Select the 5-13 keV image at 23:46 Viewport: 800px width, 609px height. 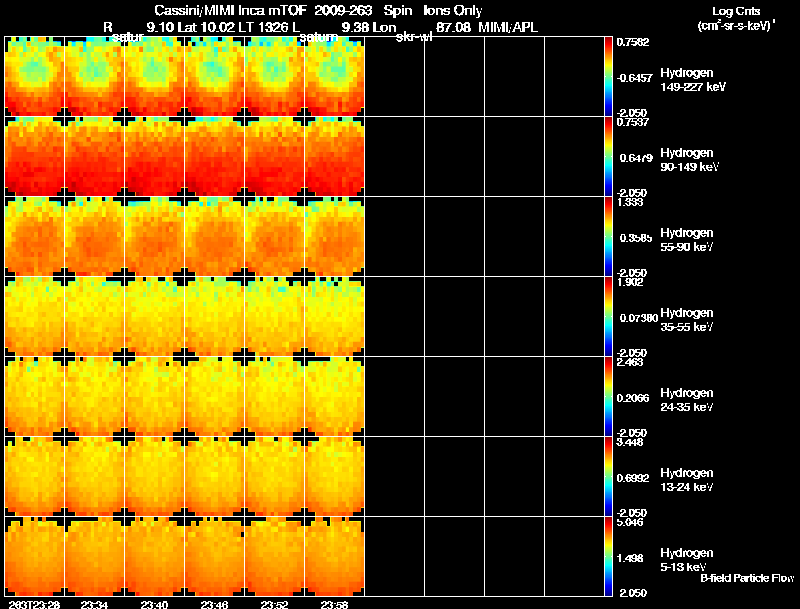[x=214, y=557]
